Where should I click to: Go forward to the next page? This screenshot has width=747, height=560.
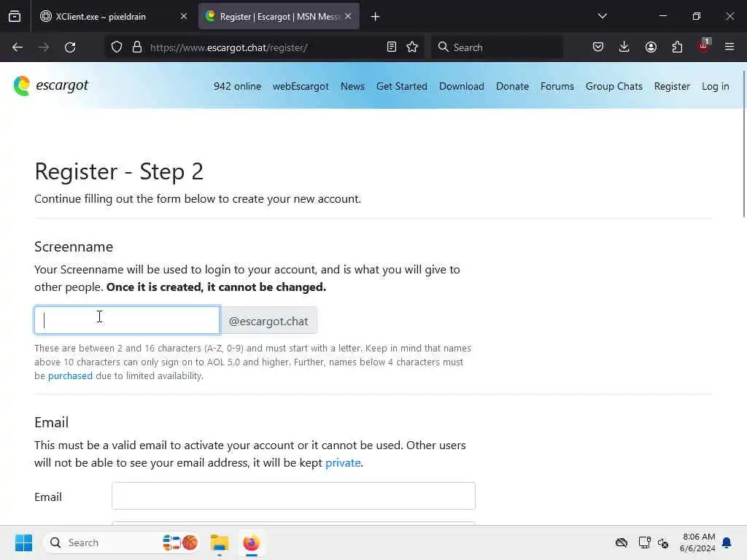click(x=44, y=47)
